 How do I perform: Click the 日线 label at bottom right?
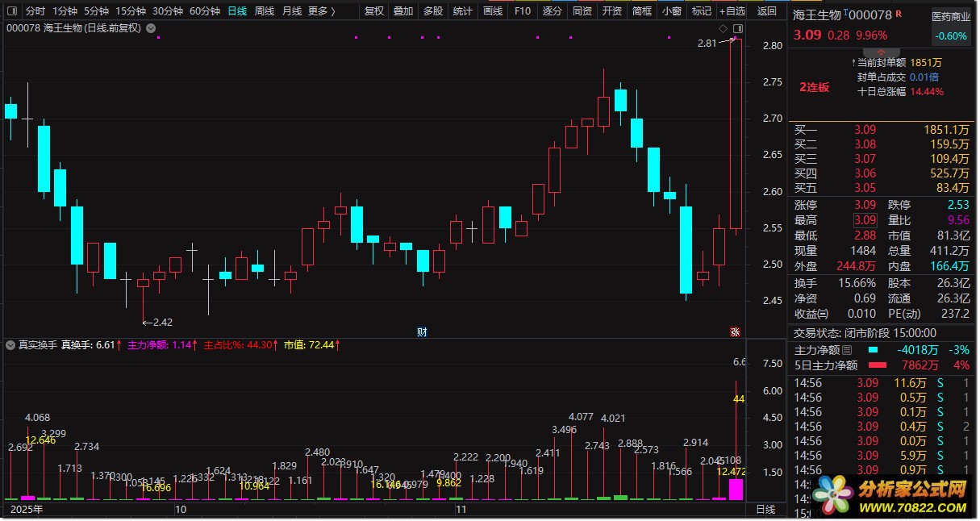pos(765,509)
